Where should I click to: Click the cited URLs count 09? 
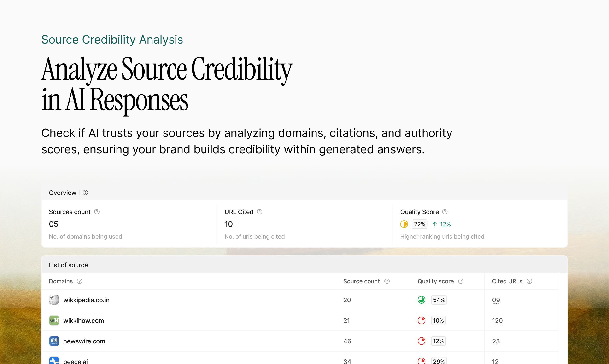point(496,300)
